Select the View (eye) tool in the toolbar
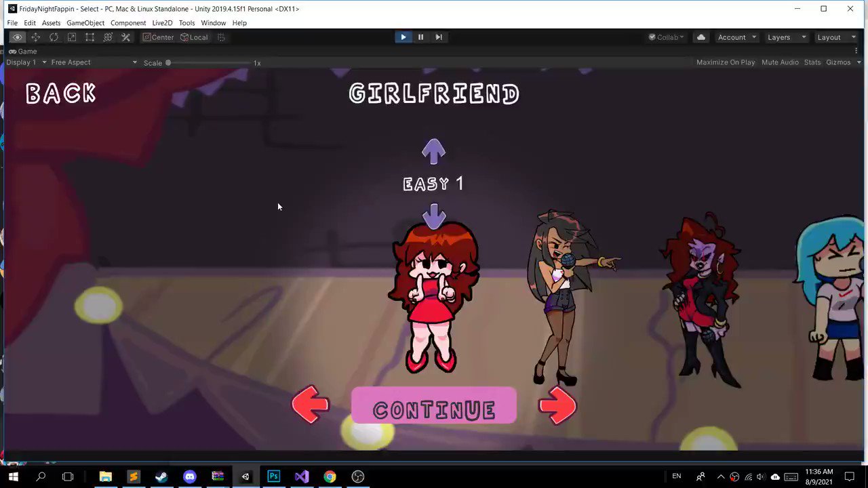This screenshot has width=868, height=488. [x=18, y=37]
